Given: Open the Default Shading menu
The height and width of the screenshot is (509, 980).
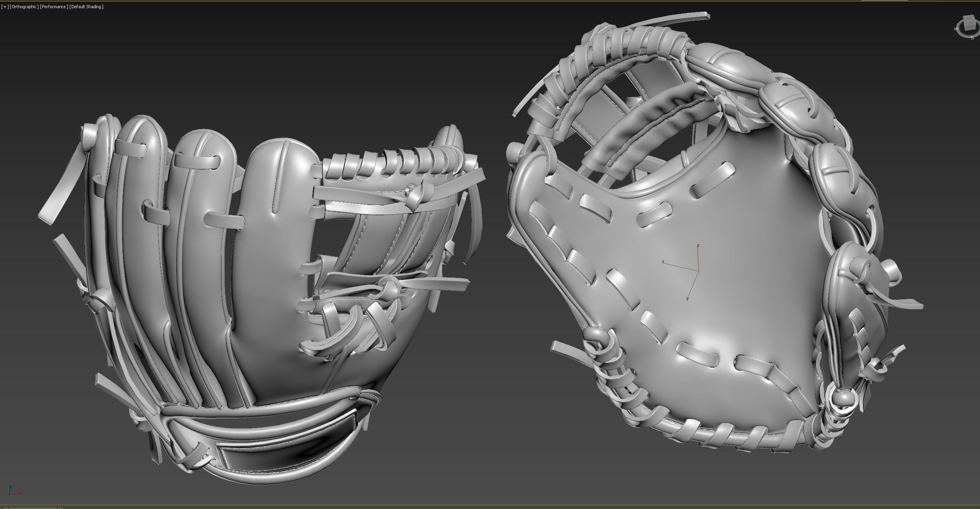Looking at the screenshot, I should pyautogui.click(x=86, y=7).
